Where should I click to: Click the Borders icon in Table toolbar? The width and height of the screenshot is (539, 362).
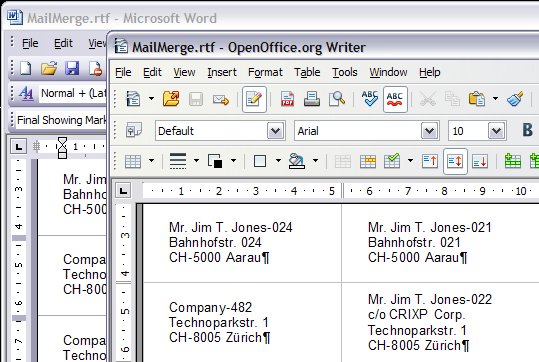tap(260, 161)
